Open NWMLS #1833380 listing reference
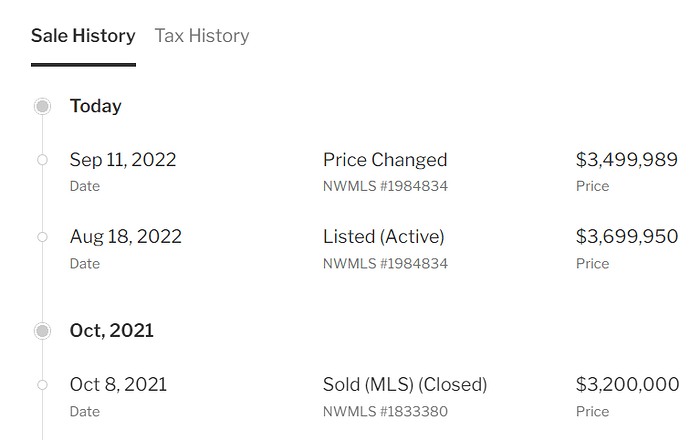 pos(385,411)
